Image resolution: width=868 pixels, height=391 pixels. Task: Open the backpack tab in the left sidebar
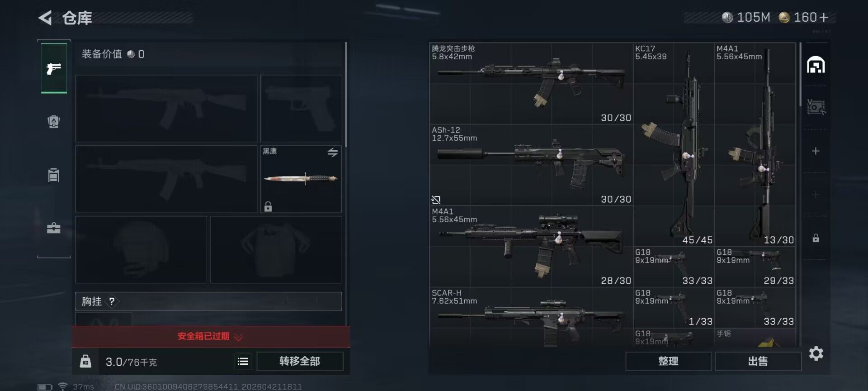coord(54,122)
